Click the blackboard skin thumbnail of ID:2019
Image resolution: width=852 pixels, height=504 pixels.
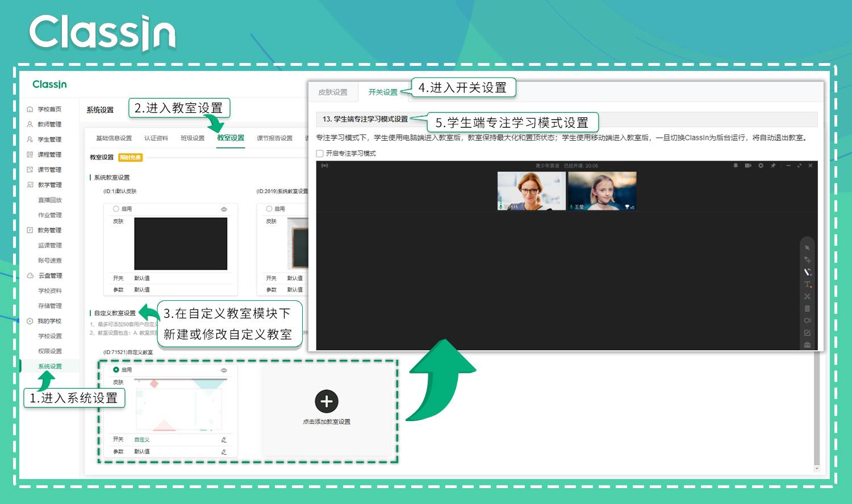(x=298, y=243)
